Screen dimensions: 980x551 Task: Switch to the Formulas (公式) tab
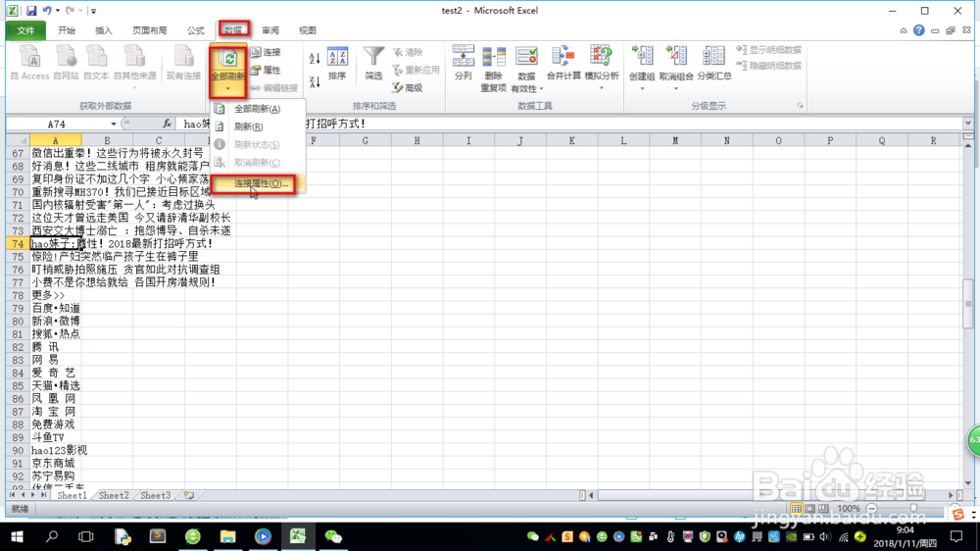point(196,30)
